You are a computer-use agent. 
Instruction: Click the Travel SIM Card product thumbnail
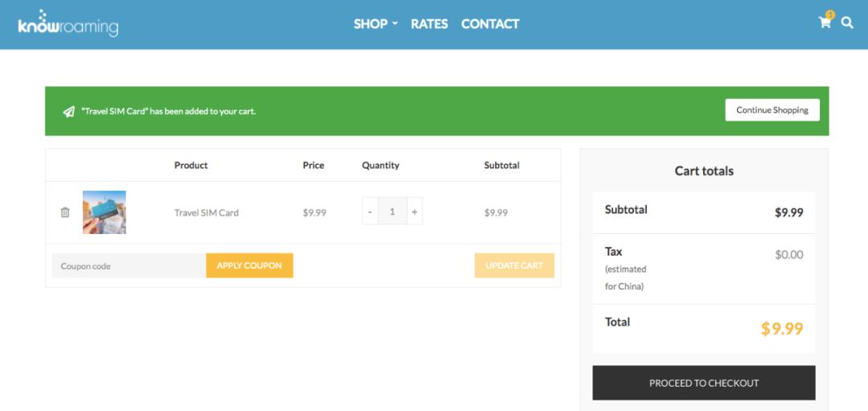(x=104, y=212)
